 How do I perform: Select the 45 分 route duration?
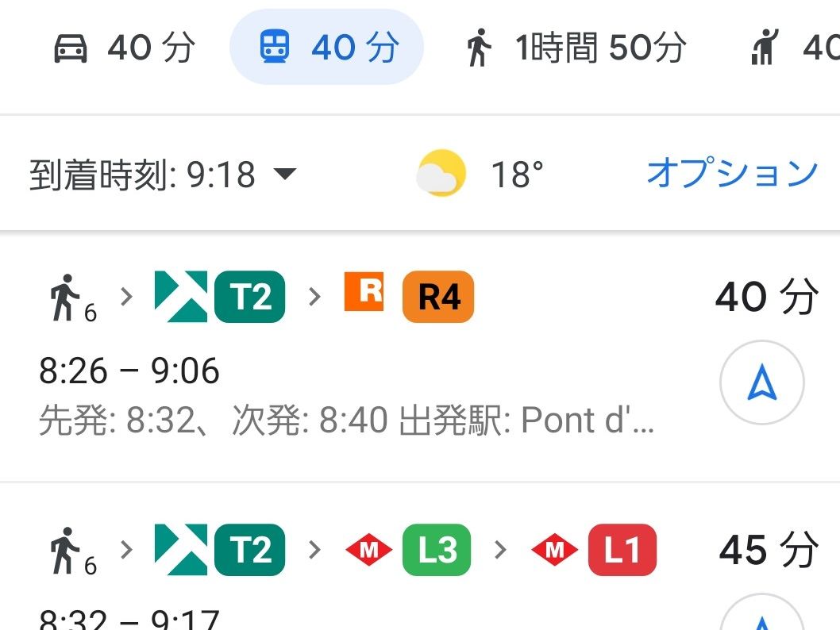[768, 549]
